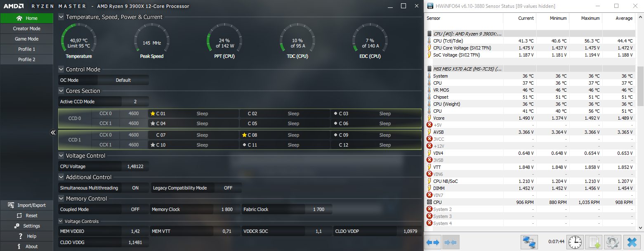Open Import/Export in Ryzen Master
644x251 pixels.
pos(26,205)
